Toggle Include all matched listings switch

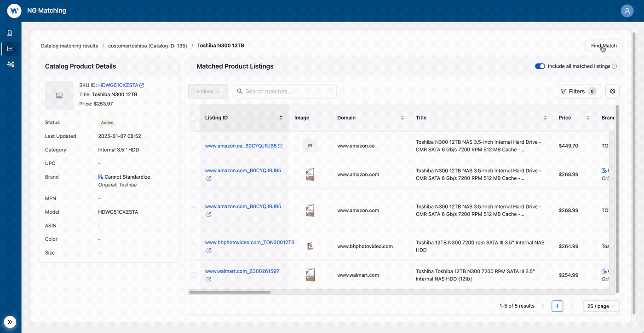click(540, 66)
